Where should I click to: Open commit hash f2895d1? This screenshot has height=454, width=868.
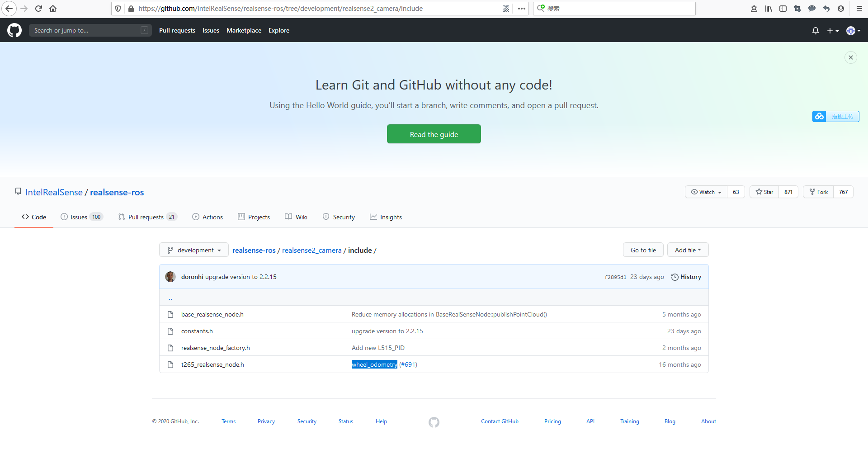(x=615, y=277)
